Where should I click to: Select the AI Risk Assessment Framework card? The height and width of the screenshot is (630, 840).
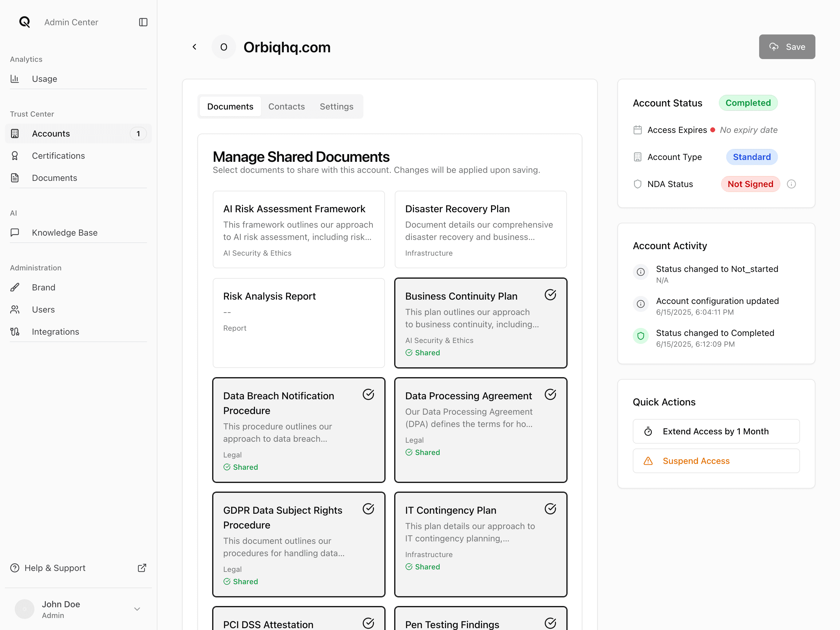pyautogui.click(x=299, y=229)
